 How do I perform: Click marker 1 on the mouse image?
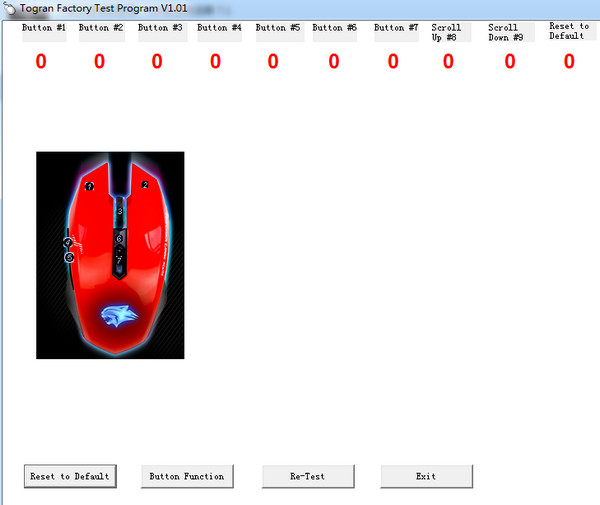click(89, 186)
